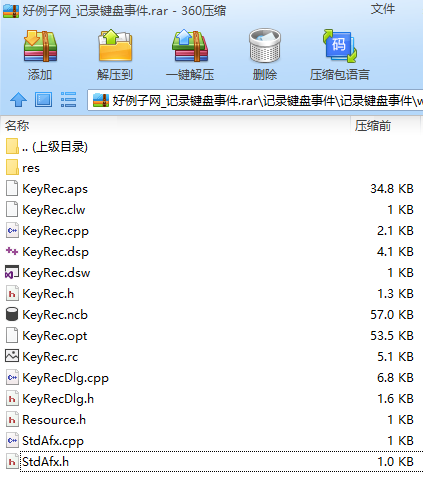423x499 pixels.
Task: Sort files by 名称 column header
Action: [17, 126]
